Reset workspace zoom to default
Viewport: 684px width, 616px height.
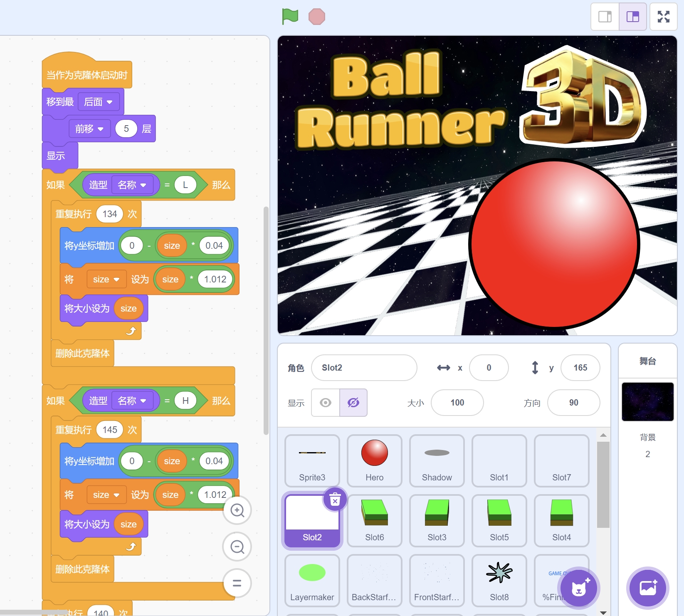point(237,583)
